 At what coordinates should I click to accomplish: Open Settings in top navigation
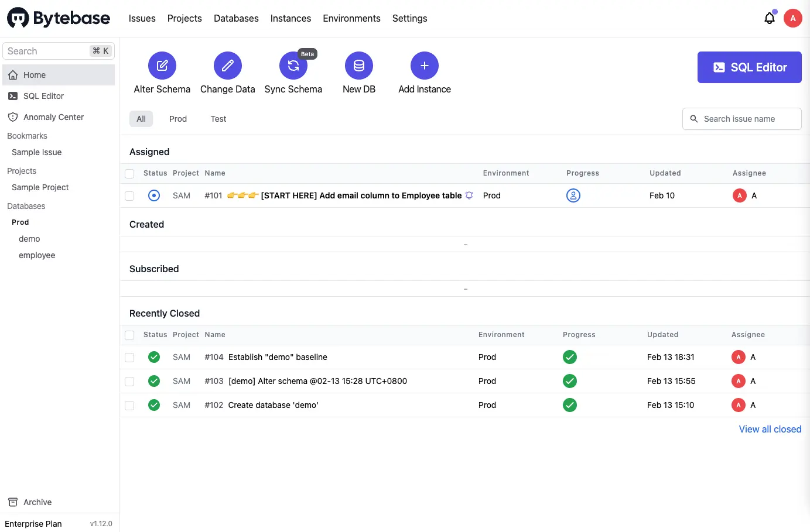point(410,18)
